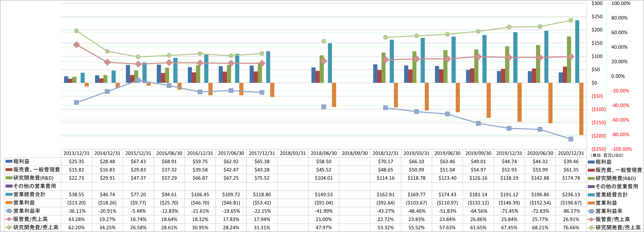Click the 26.86% SG&A ratio cell
Viewport: 644px width, 232px height.
click(478, 219)
